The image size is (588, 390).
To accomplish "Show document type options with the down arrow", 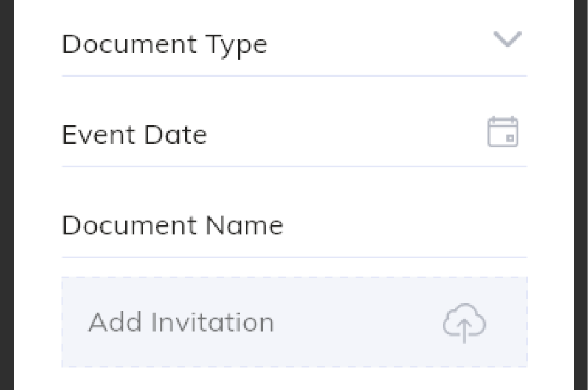I will tap(507, 39).
